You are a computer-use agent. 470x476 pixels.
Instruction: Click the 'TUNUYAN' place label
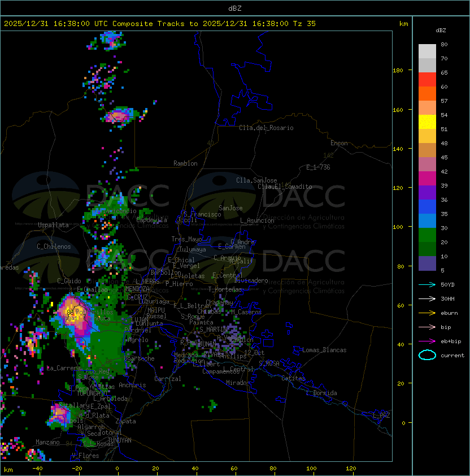coord(120,440)
